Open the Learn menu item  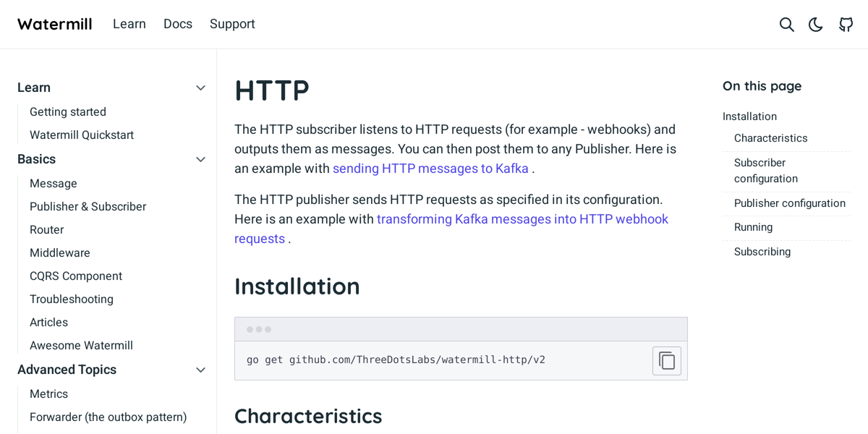click(129, 24)
